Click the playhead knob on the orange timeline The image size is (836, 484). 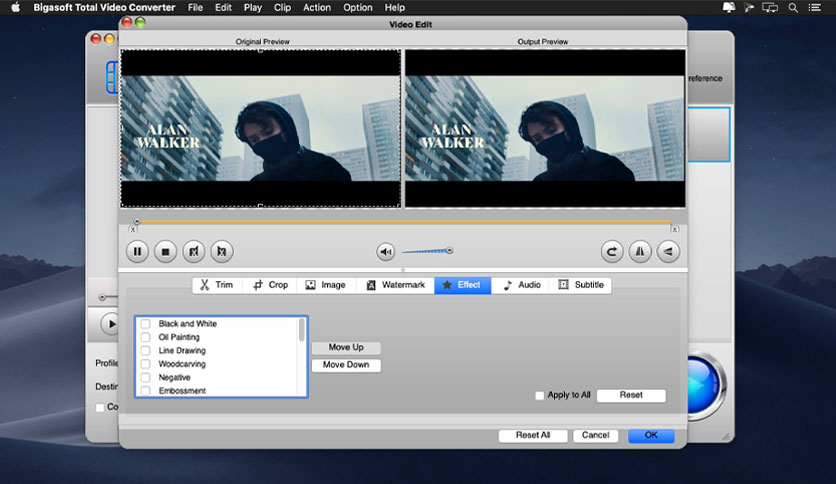point(137,221)
